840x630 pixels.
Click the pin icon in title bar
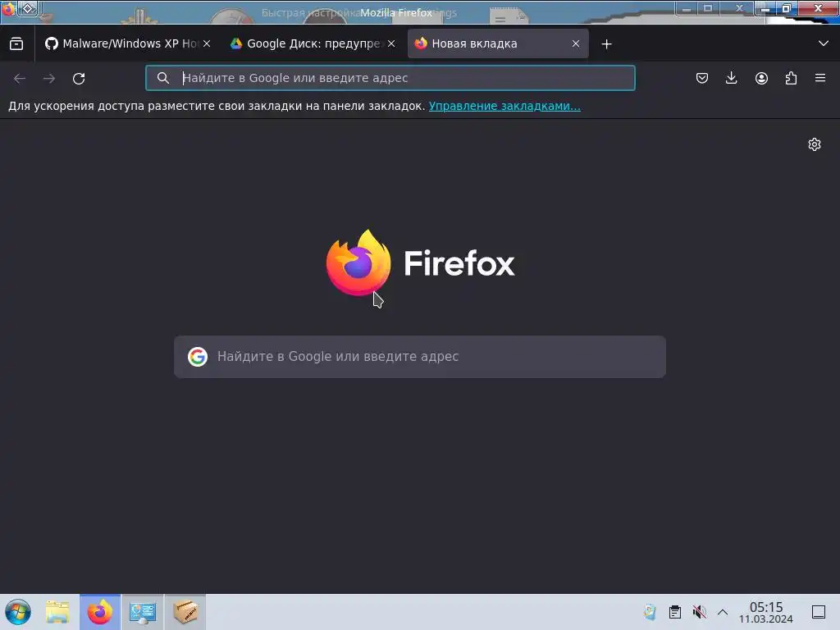[x=28, y=8]
